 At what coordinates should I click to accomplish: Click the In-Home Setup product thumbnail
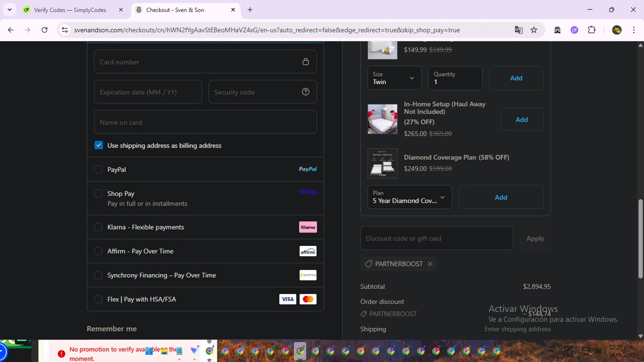(x=383, y=119)
